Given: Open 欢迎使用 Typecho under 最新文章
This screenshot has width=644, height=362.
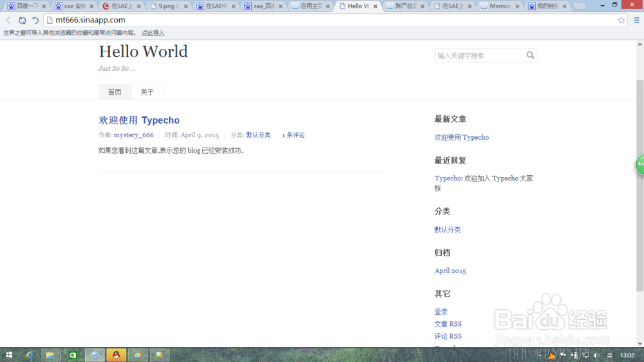Looking at the screenshot, I should point(462,137).
